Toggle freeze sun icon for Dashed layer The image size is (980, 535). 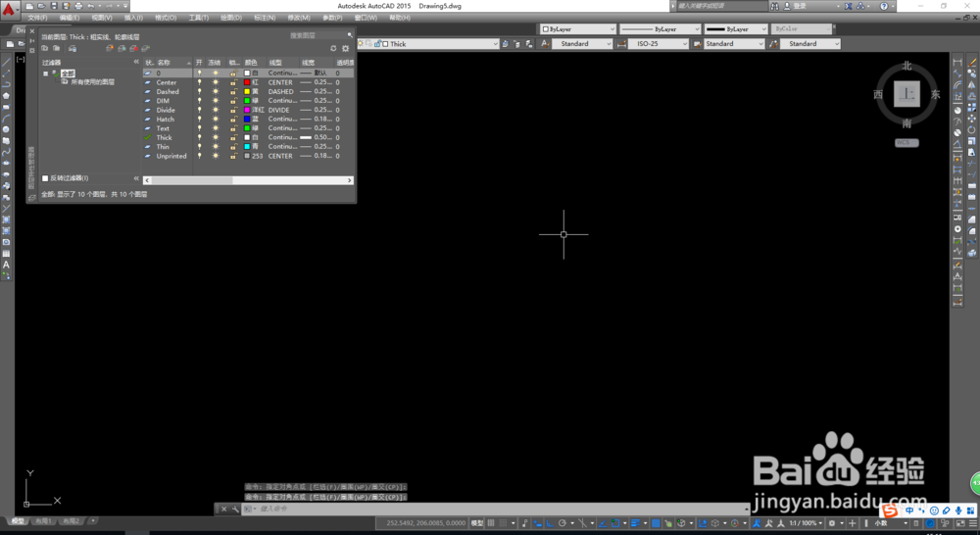pyautogui.click(x=216, y=91)
